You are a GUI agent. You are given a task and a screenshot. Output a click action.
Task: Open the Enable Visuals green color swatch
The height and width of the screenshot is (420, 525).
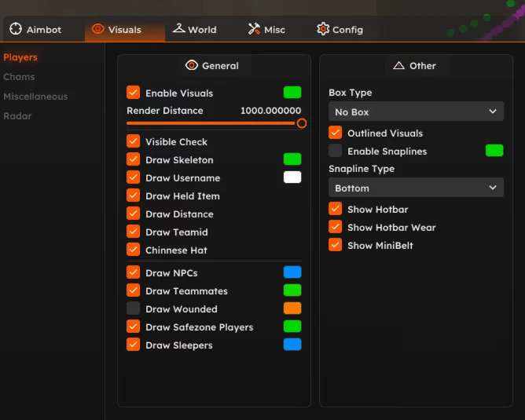coord(292,93)
